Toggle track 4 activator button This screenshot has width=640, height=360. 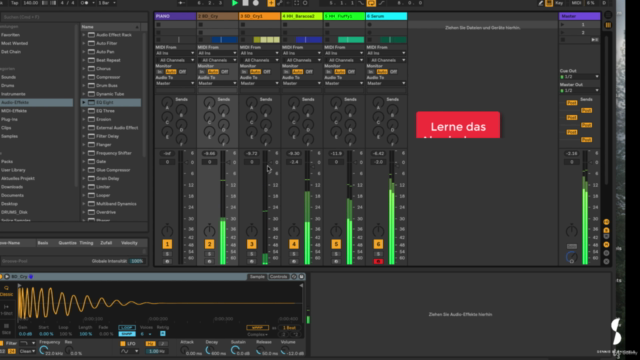pyautogui.click(x=294, y=244)
